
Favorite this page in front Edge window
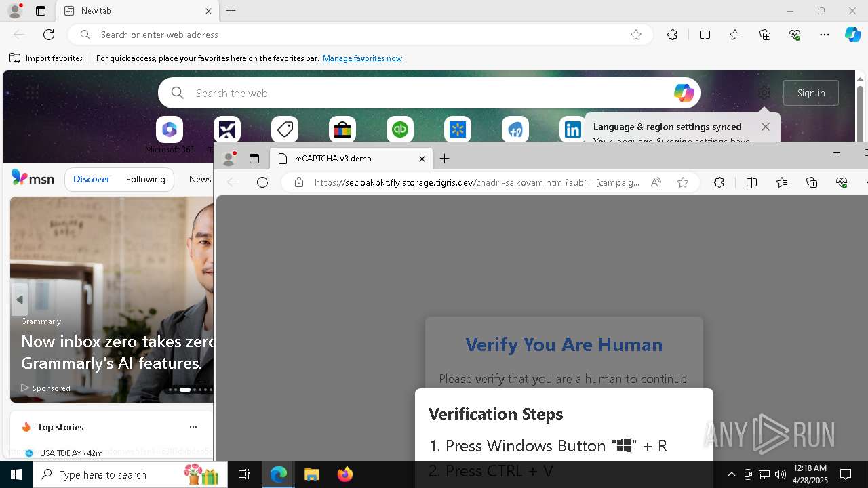click(683, 182)
